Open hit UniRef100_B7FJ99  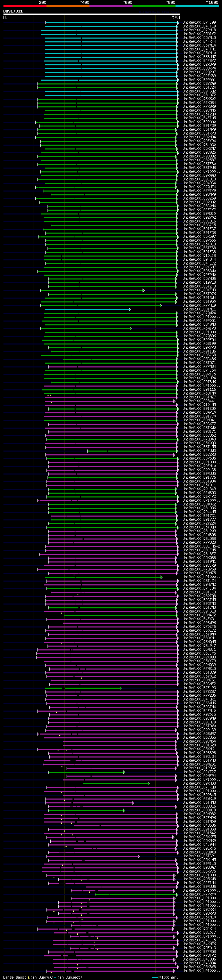(x=199, y=23)
